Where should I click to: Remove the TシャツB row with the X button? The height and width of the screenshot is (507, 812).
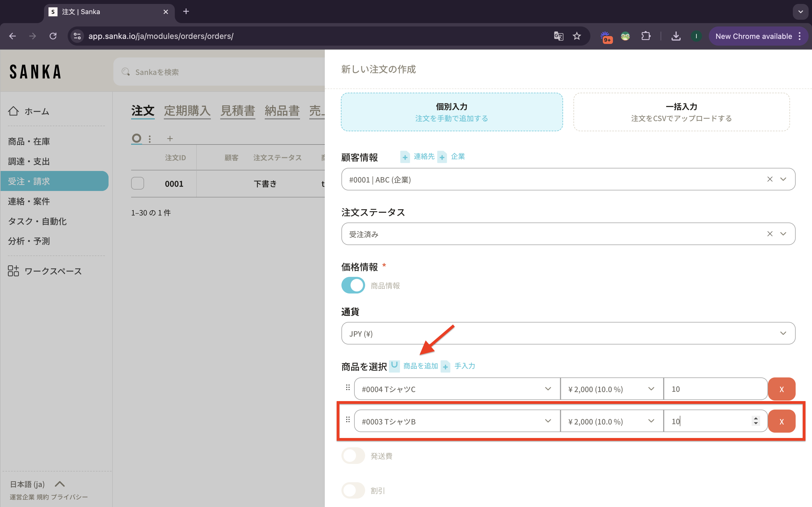pos(782,421)
